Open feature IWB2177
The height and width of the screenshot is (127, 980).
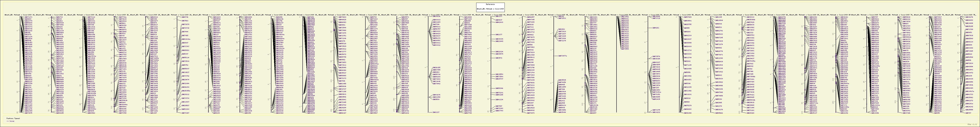pyautogui.click(x=499, y=34)
